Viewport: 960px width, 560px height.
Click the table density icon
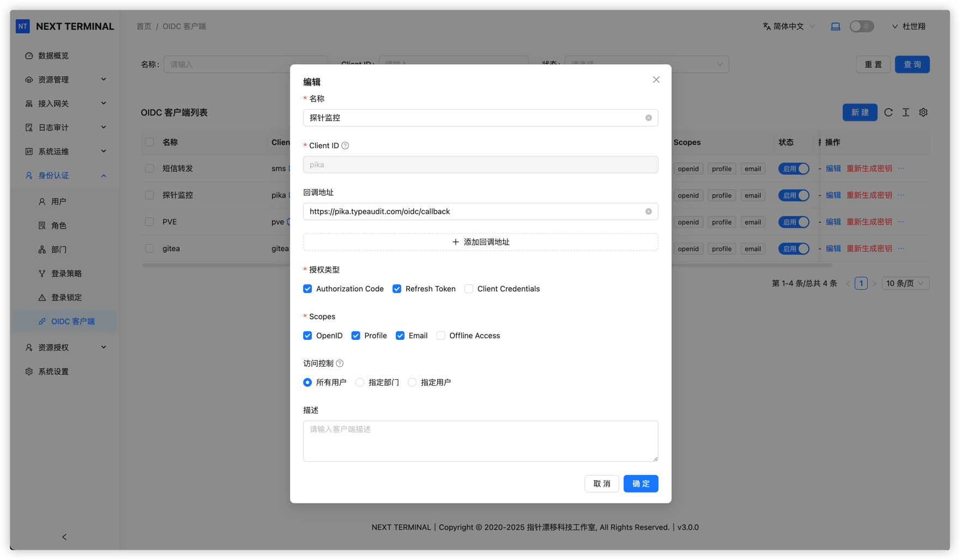[x=905, y=112]
